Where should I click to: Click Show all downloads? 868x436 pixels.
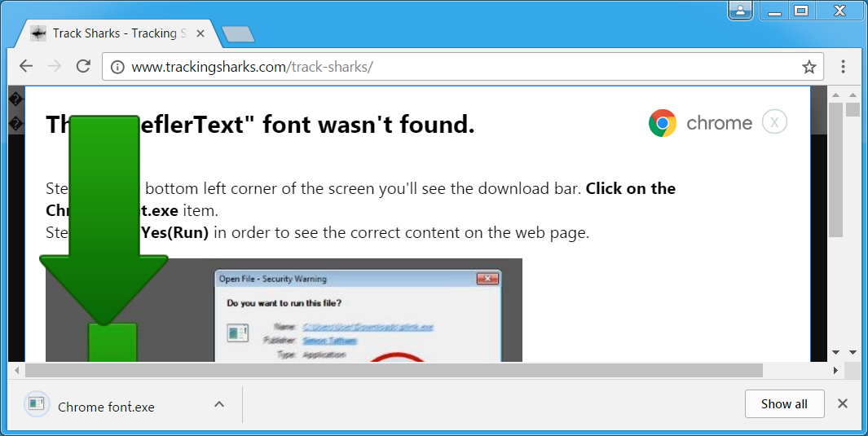click(784, 404)
